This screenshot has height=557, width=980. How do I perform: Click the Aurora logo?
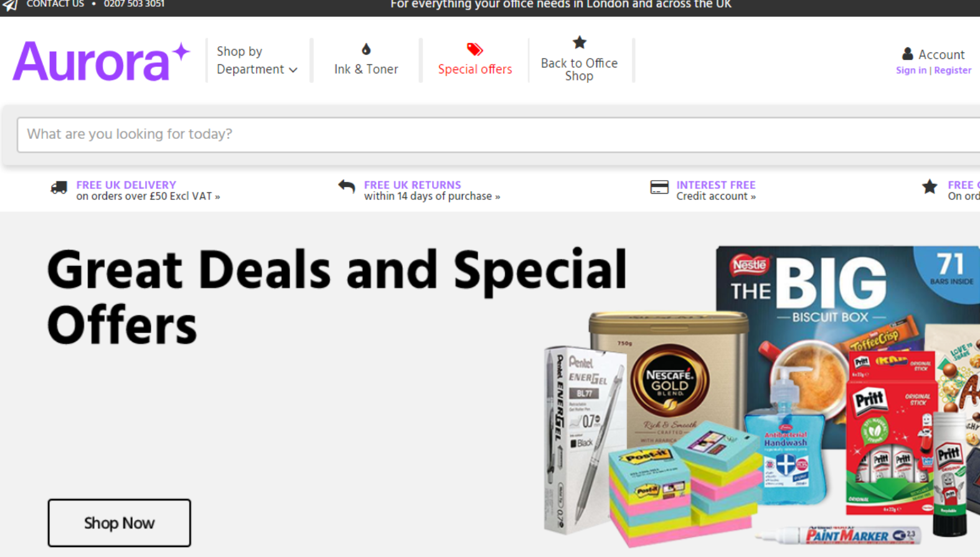click(101, 61)
